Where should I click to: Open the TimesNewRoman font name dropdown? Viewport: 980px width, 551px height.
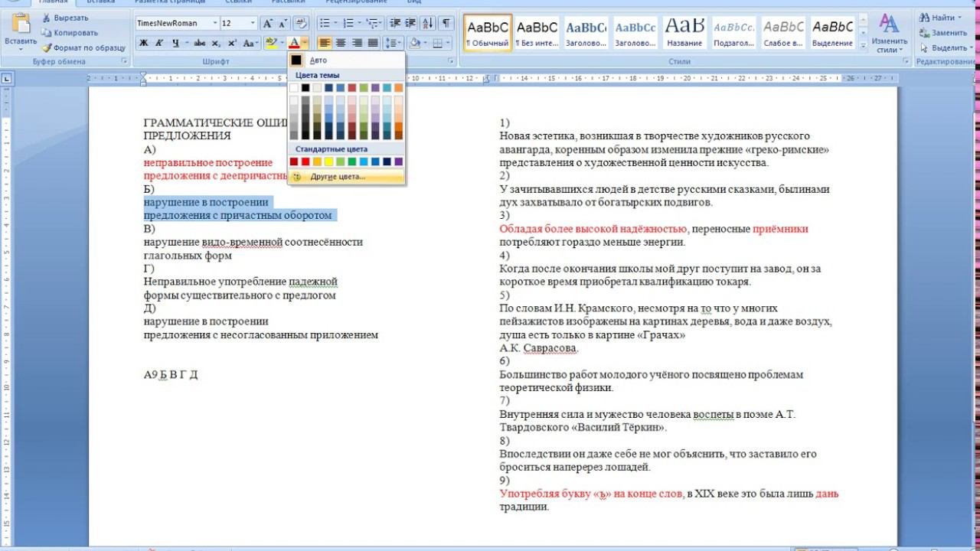pos(214,23)
